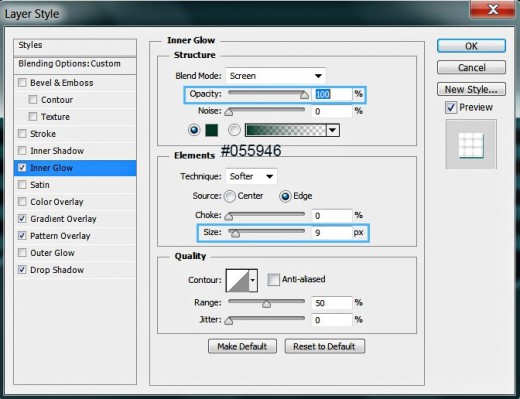Click the OK button
This screenshot has width=520, height=399.
[x=471, y=46]
